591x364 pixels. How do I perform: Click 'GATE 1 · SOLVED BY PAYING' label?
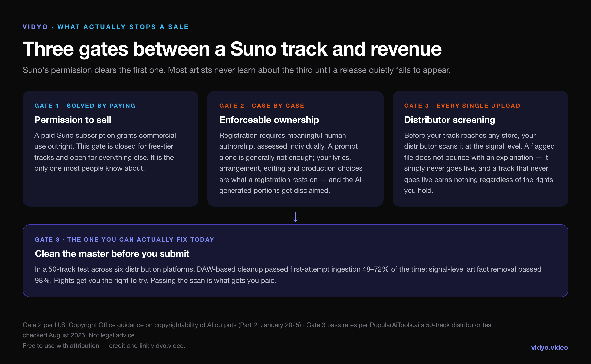[85, 106]
